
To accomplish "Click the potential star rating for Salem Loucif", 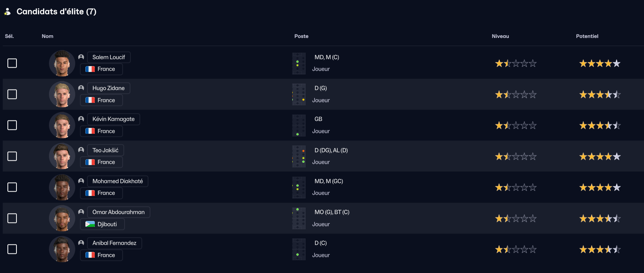I will click(x=600, y=63).
